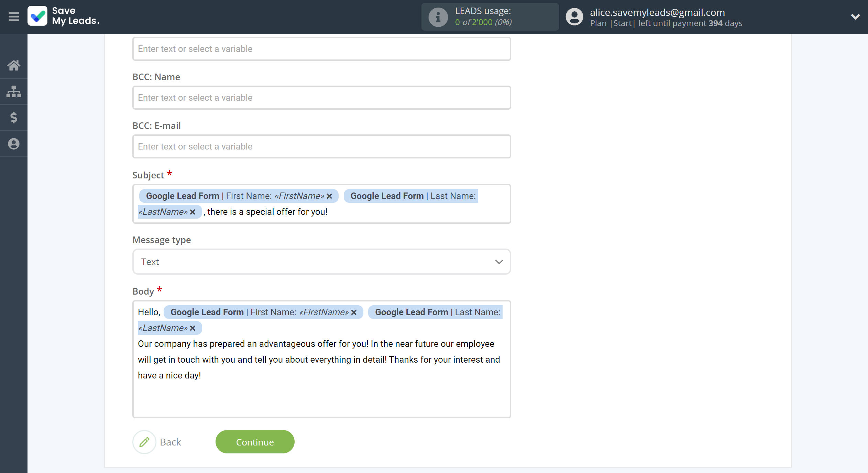Screen dimensions: 868x473
Task: Open connections sitemap icon in sidebar
Action: pos(14,91)
